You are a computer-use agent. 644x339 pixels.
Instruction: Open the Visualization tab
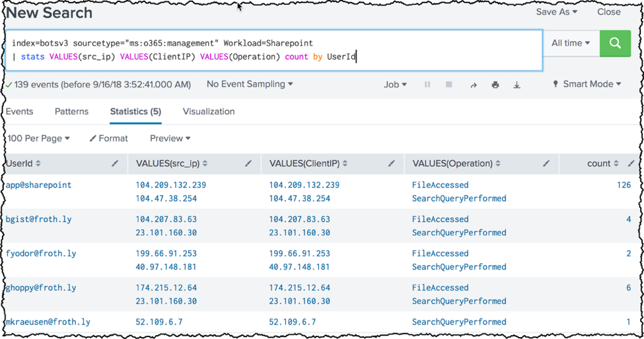[209, 112]
